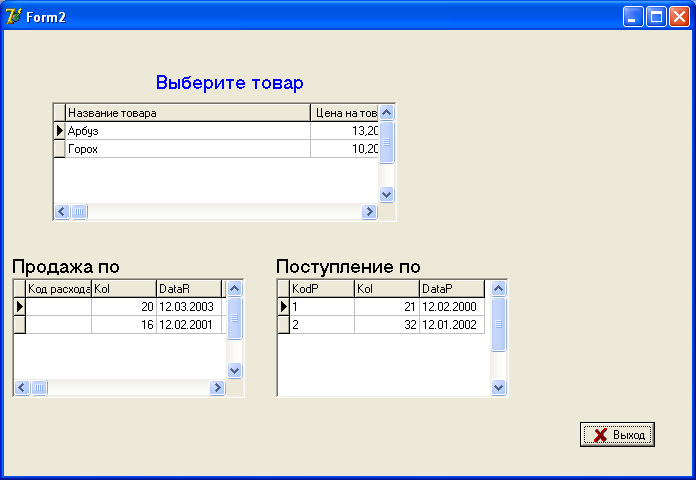Click right arrow of goods table horizontal scrollbar
Image resolution: width=696 pixels, height=480 pixels.
[369, 212]
